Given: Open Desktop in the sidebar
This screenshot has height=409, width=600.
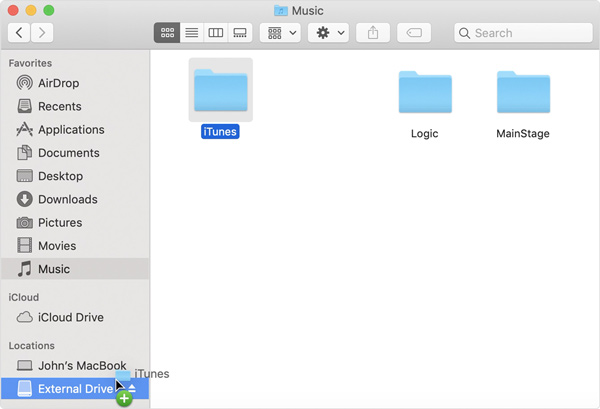Looking at the screenshot, I should pyautogui.click(x=75, y=176).
